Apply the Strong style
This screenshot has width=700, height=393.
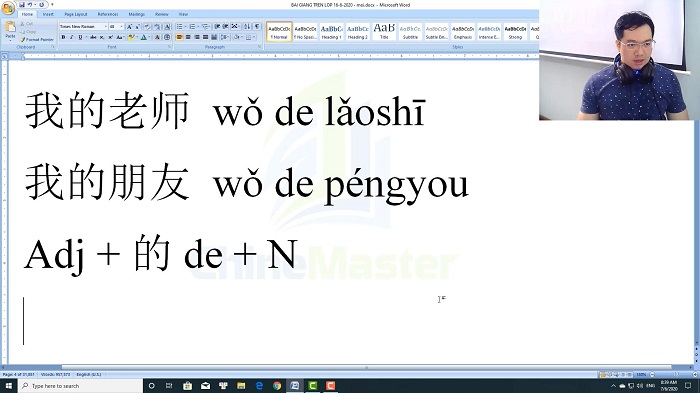[515, 32]
